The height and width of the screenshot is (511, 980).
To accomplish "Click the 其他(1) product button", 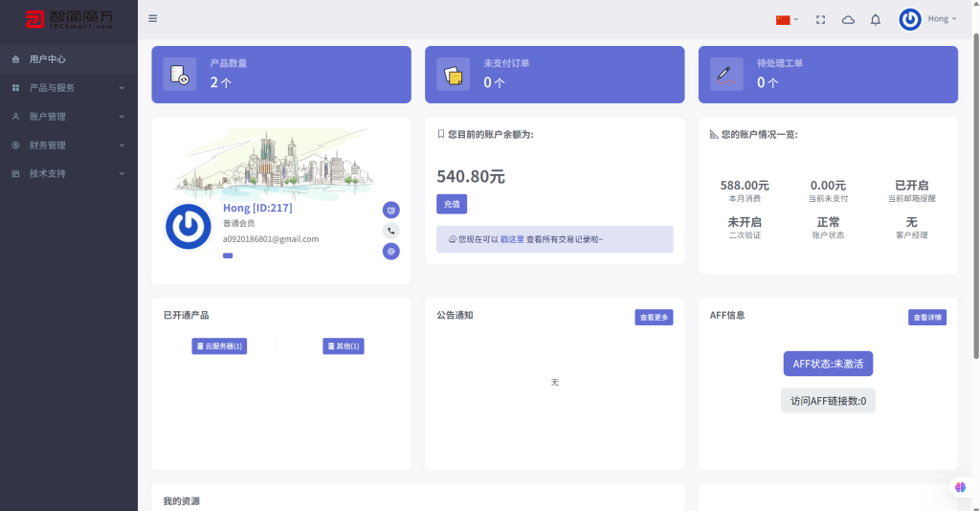I will (344, 346).
